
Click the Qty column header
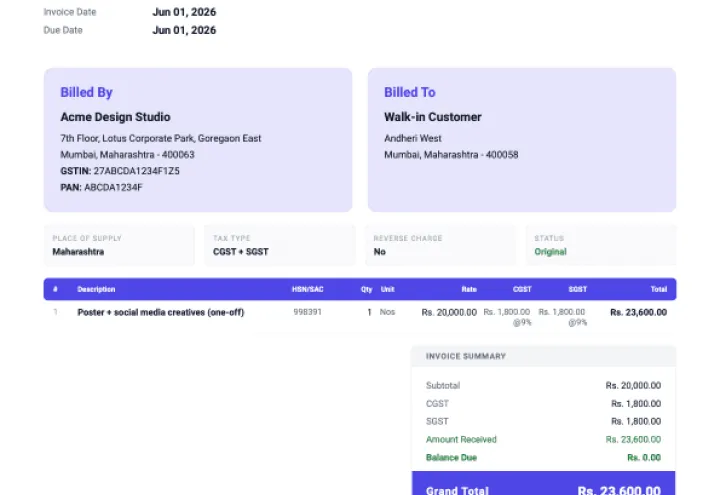click(366, 289)
